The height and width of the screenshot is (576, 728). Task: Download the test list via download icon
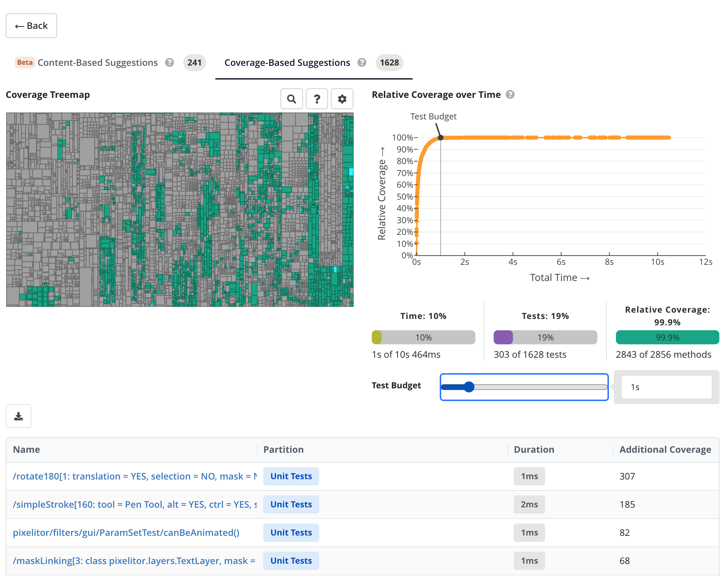coord(19,417)
